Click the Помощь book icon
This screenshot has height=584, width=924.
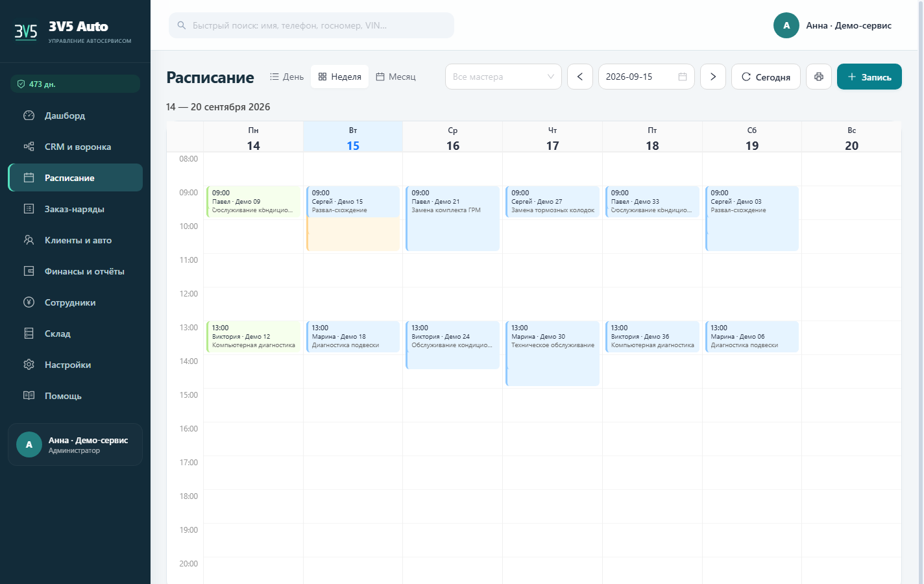(x=29, y=396)
